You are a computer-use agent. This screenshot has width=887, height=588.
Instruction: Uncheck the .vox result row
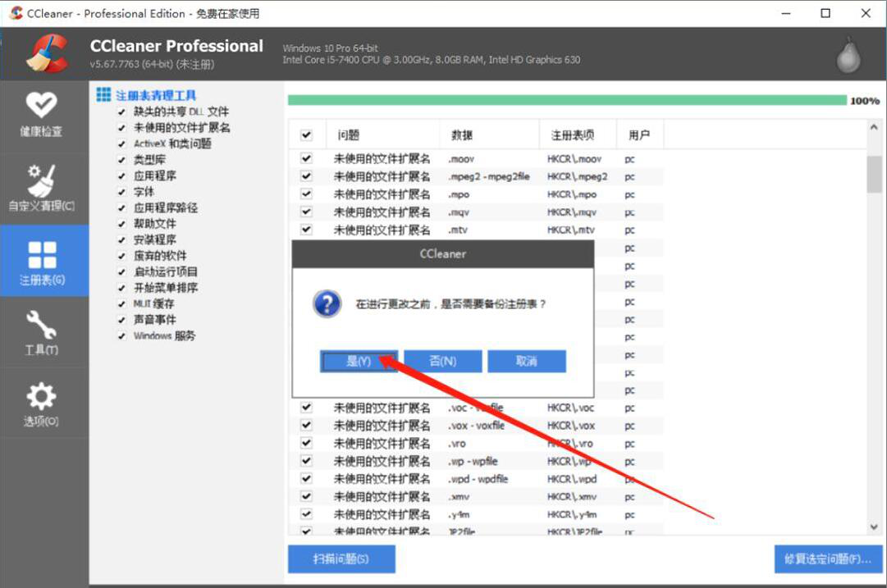pyautogui.click(x=306, y=425)
